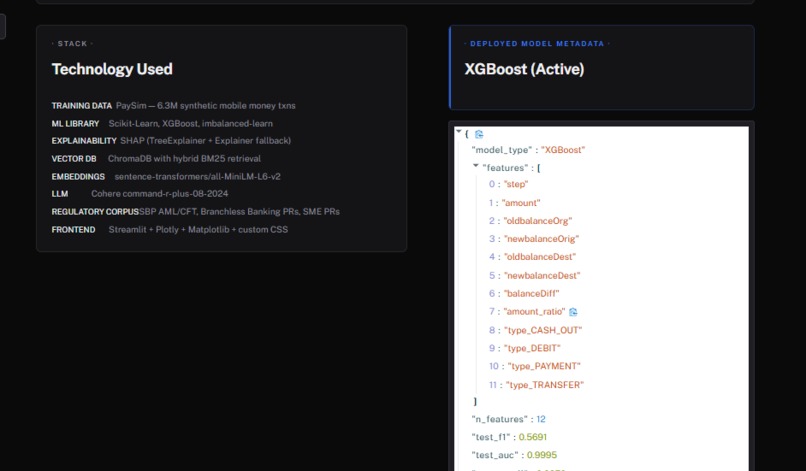Collapse the root JSON object

[x=459, y=132]
